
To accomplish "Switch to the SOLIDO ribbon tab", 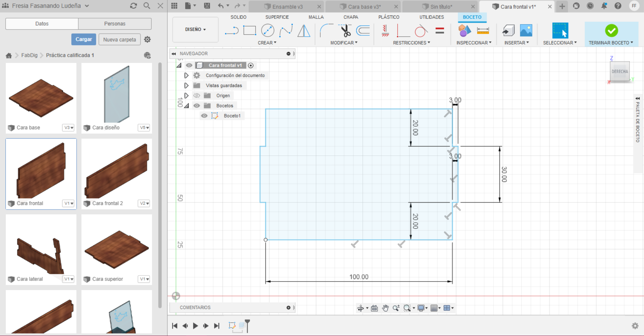I will [x=238, y=17].
